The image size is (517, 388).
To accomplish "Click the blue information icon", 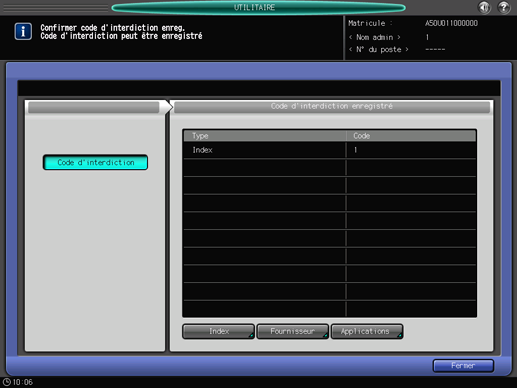I will tap(23, 32).
